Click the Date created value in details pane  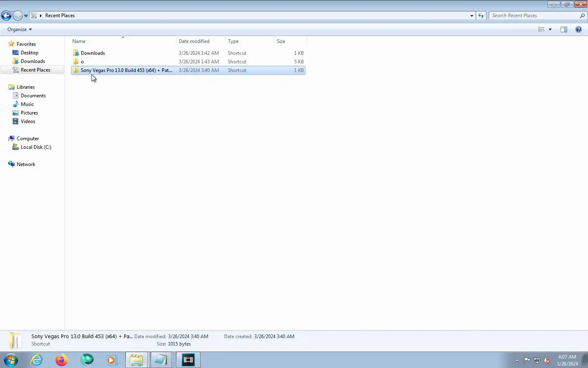(274, 337)
